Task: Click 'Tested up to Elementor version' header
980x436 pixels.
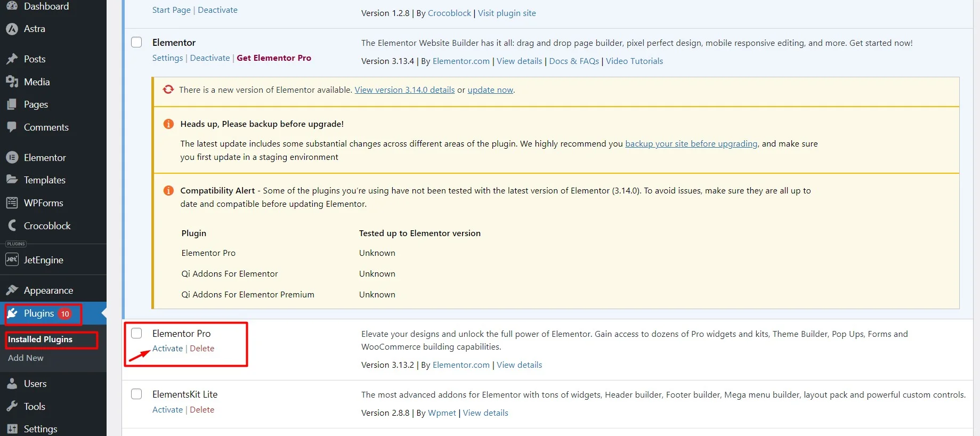Action: (420, 233)
